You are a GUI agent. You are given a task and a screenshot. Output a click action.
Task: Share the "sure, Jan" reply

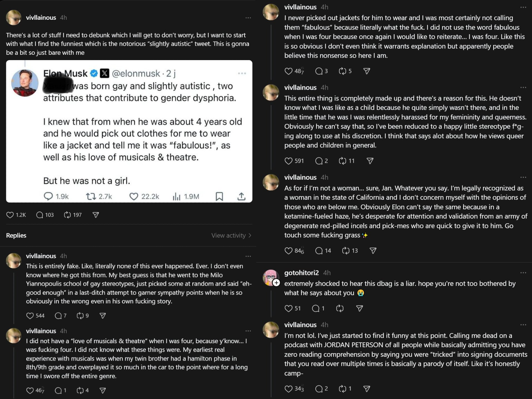coord(373,251)
